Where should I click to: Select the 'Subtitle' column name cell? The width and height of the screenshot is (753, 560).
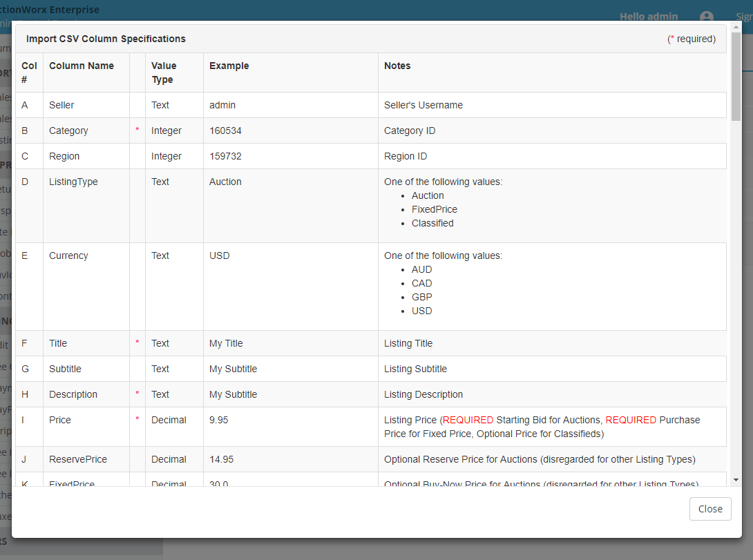[86, 369]
